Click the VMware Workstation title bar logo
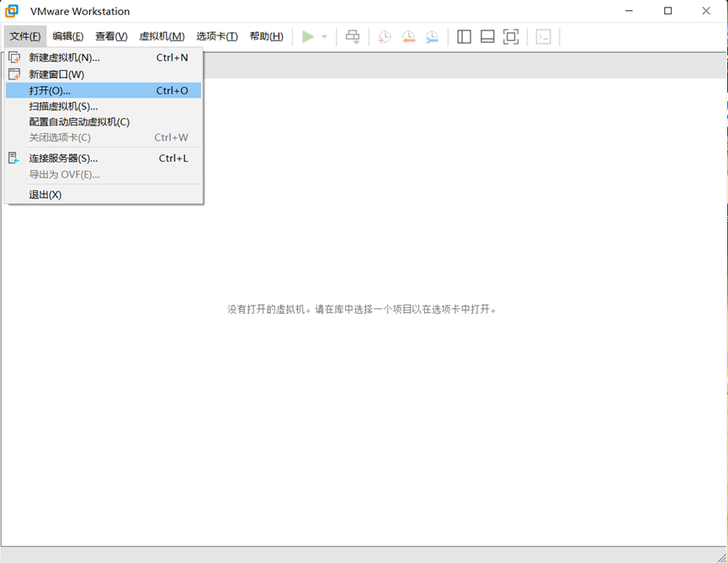 pos(12,11)
